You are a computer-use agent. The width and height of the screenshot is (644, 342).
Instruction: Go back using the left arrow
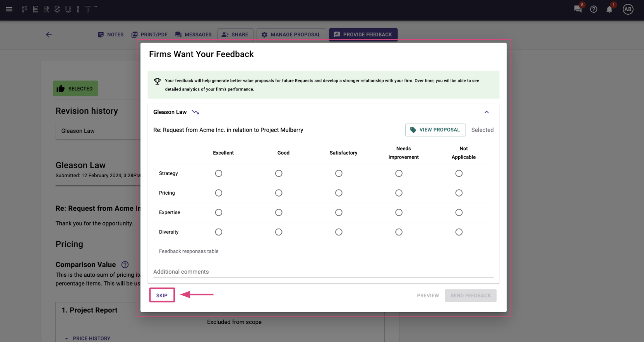[x=49, y=34]
